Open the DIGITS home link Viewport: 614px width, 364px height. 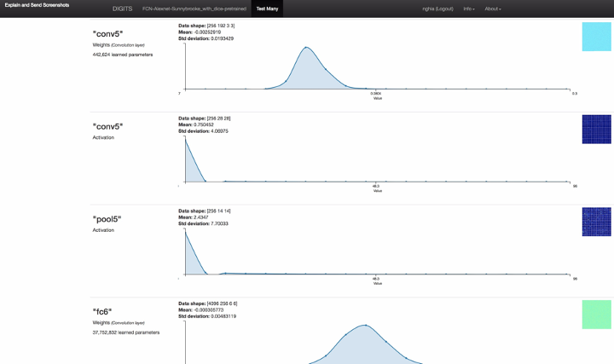pos(122,9)
